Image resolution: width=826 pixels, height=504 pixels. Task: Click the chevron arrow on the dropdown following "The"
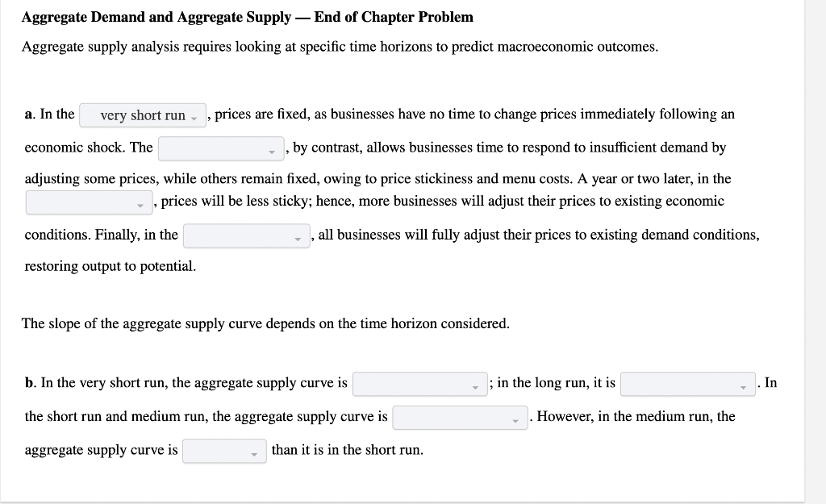[271, 151]
